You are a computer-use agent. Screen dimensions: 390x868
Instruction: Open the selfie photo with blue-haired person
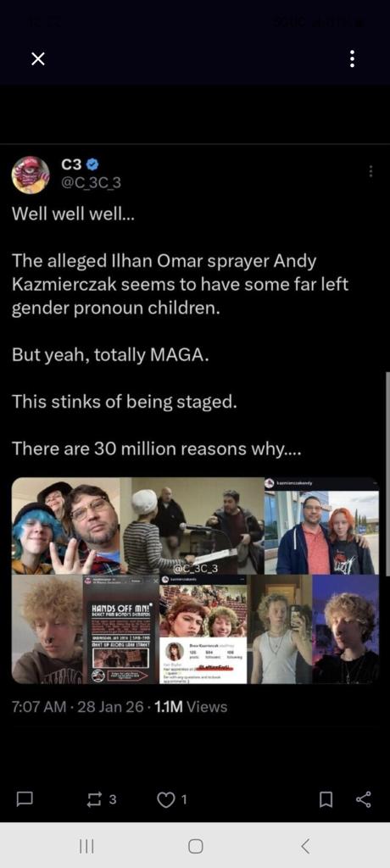point(66,526)
